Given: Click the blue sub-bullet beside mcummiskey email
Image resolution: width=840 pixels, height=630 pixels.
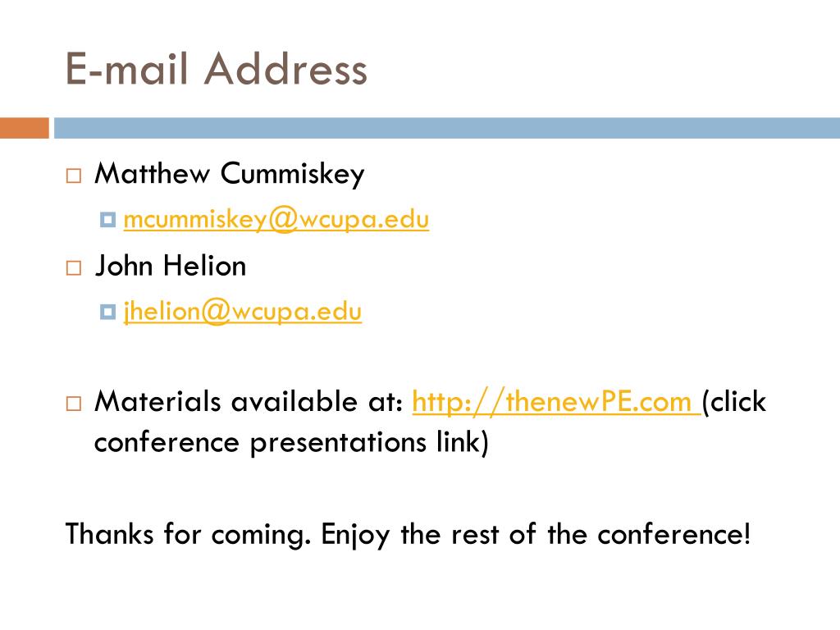Looking at the screenshot, I should click(x=107, y=220).
